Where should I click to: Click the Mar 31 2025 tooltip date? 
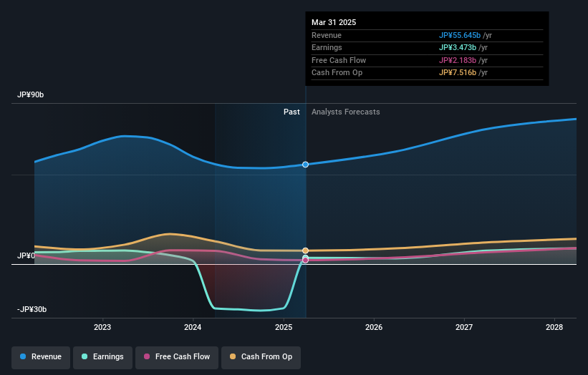pyautogui.click(x=334, y=22)
